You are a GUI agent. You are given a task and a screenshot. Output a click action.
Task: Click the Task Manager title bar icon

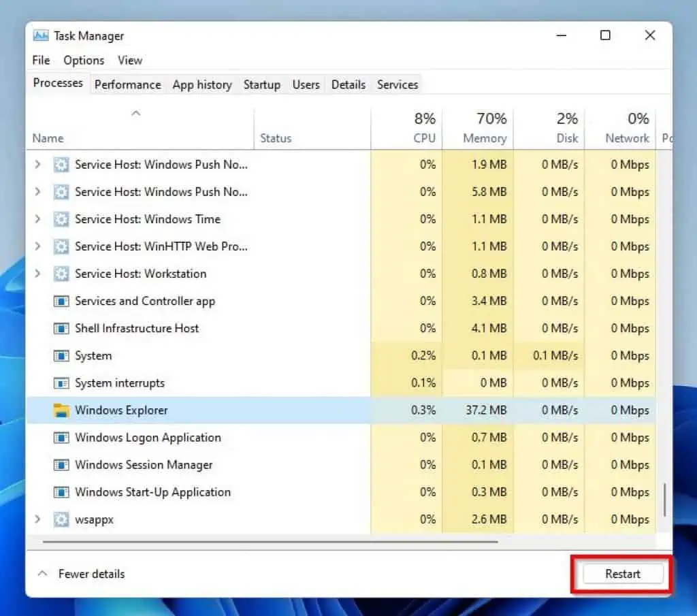[41, 35]
